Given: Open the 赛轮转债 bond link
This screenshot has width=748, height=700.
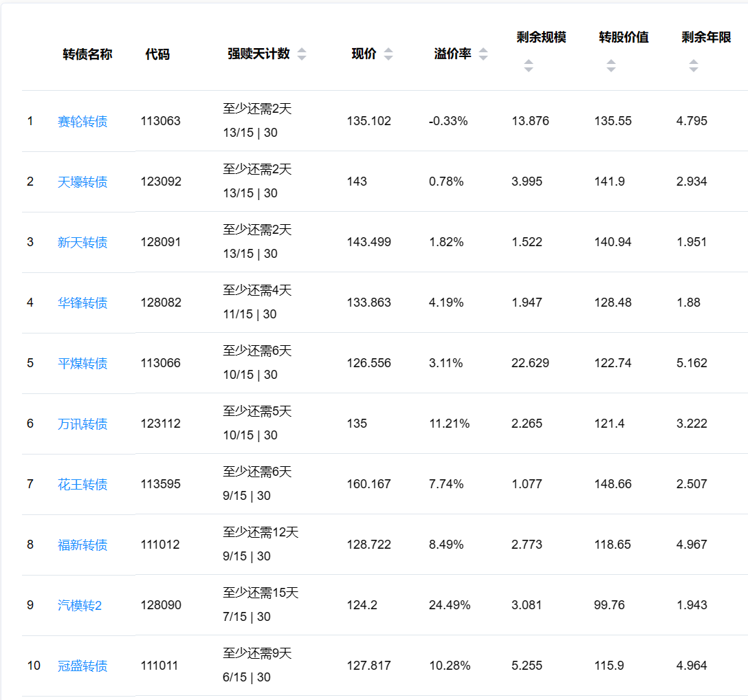Looking at the screenshot, I should point(82,122).
